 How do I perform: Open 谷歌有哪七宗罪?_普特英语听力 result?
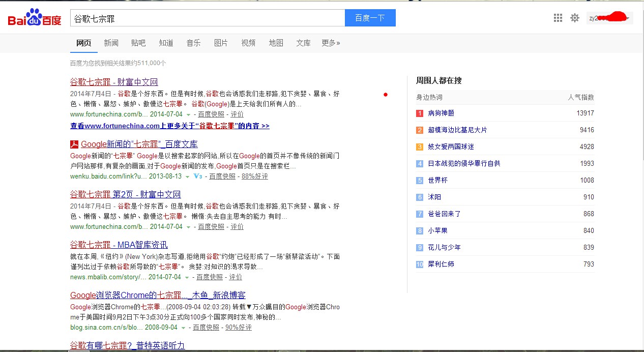[127, 345]
